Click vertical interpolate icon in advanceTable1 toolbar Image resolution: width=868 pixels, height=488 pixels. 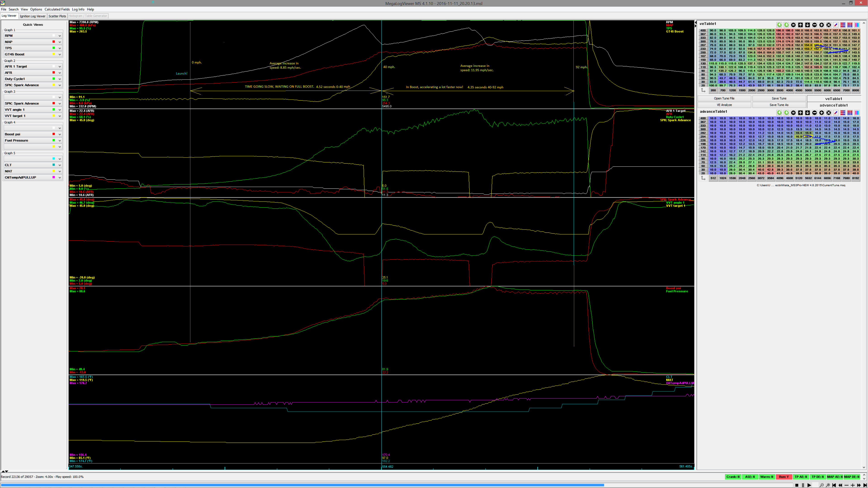point(850,113)
